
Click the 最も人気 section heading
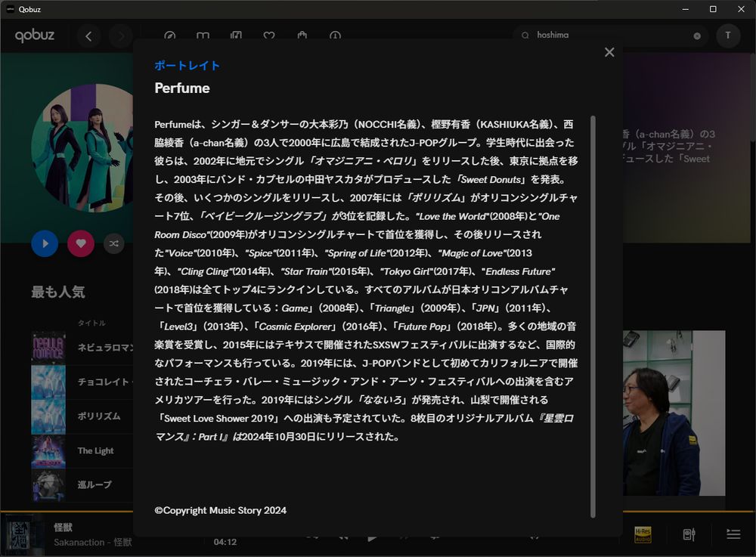click(58, 292)
